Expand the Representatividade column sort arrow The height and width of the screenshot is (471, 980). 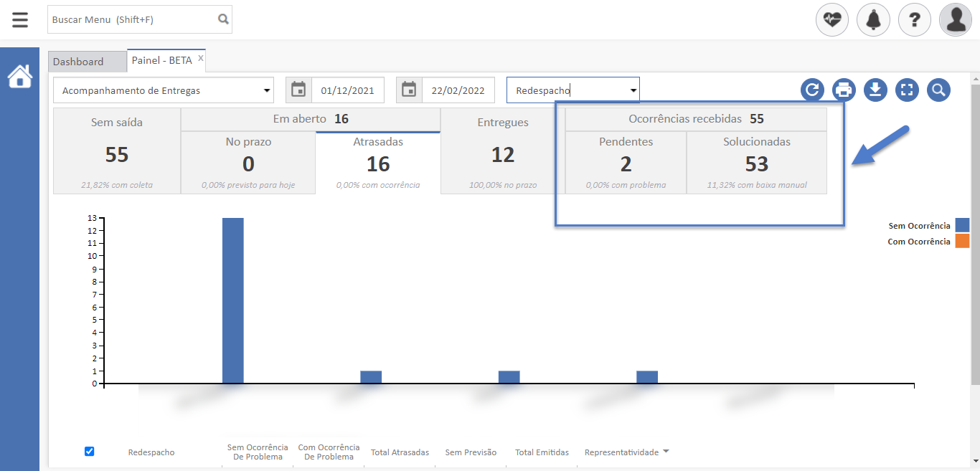click(x=666, y=452)
